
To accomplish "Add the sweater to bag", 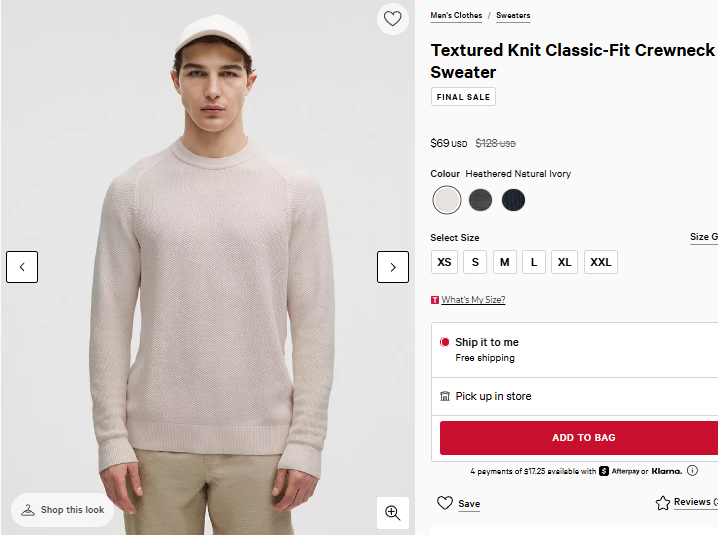I will (x=583, y=438).
